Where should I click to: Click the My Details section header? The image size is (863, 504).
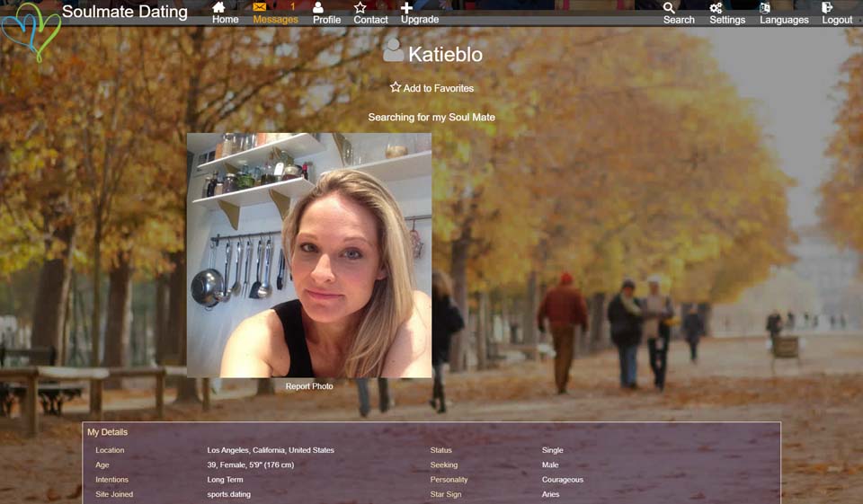107,432
